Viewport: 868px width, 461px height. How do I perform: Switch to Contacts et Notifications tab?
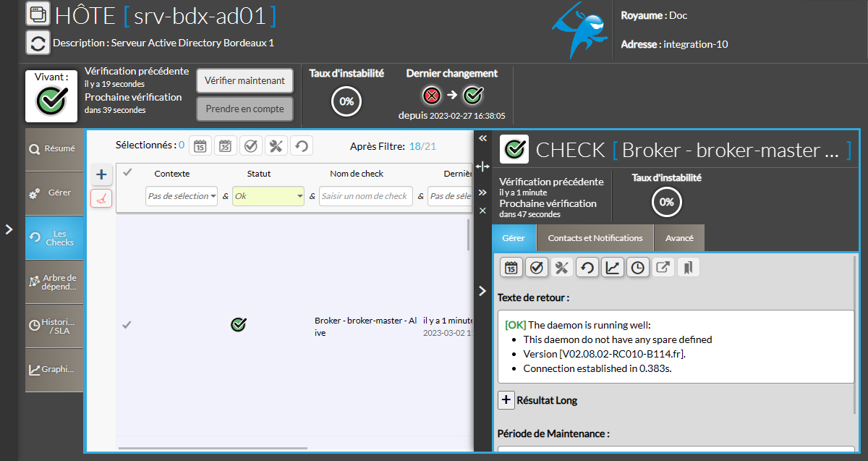click(x=595, y=238)
